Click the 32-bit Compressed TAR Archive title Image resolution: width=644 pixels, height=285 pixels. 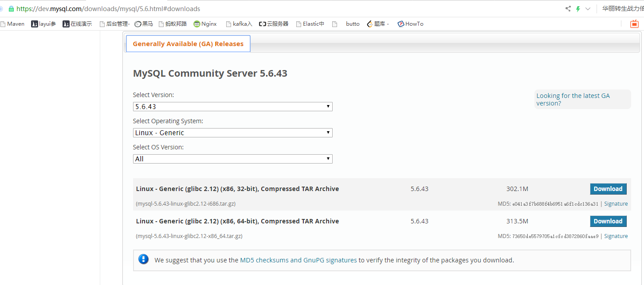(x=237, y=189)
